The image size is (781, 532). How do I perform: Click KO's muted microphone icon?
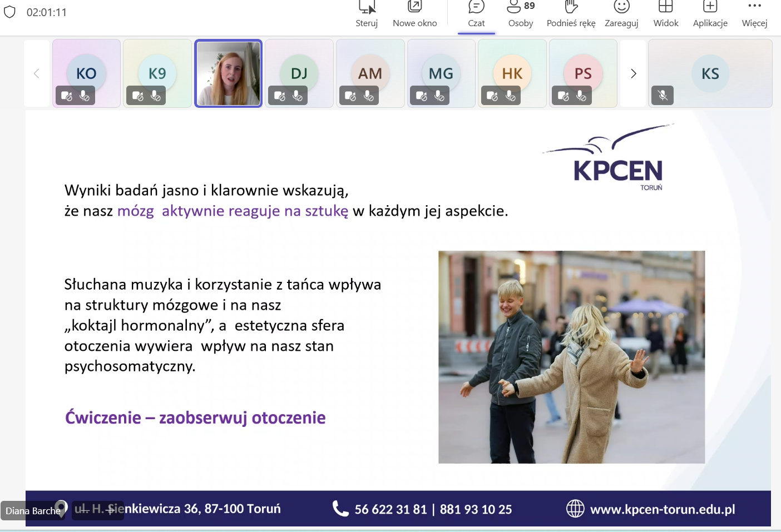pos(84,96)
